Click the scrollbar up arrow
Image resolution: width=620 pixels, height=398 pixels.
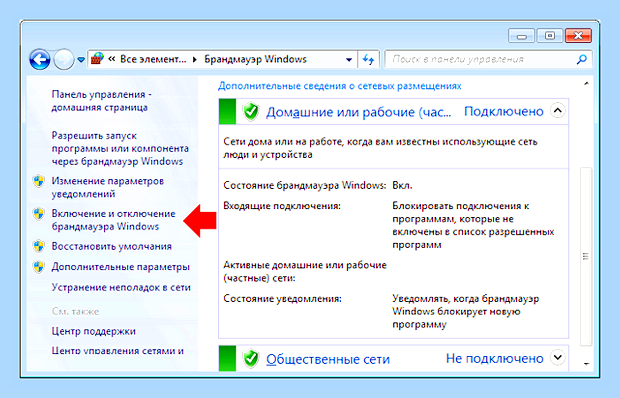[586, 83]
